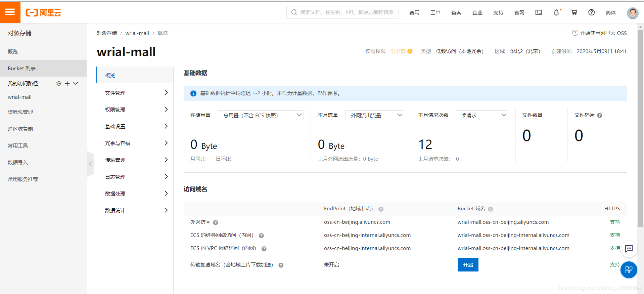644x294 pixels.
Task: Open 企业 in the top menu
Action: coord(477,13)
